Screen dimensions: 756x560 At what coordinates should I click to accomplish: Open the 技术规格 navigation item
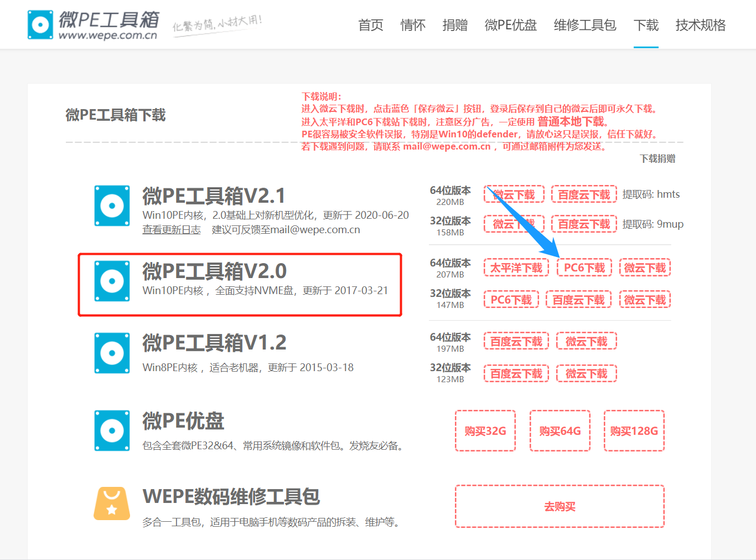[x=701, y=25]
